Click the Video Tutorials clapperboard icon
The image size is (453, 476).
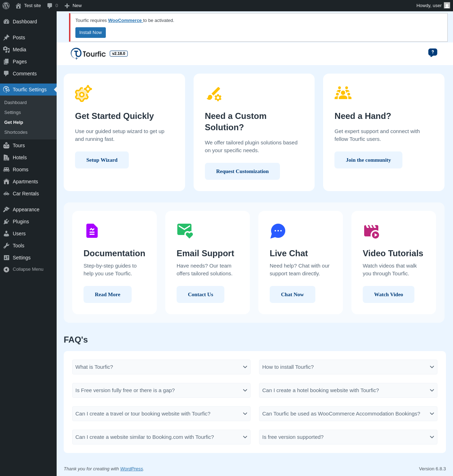click(x=371, y=231)
